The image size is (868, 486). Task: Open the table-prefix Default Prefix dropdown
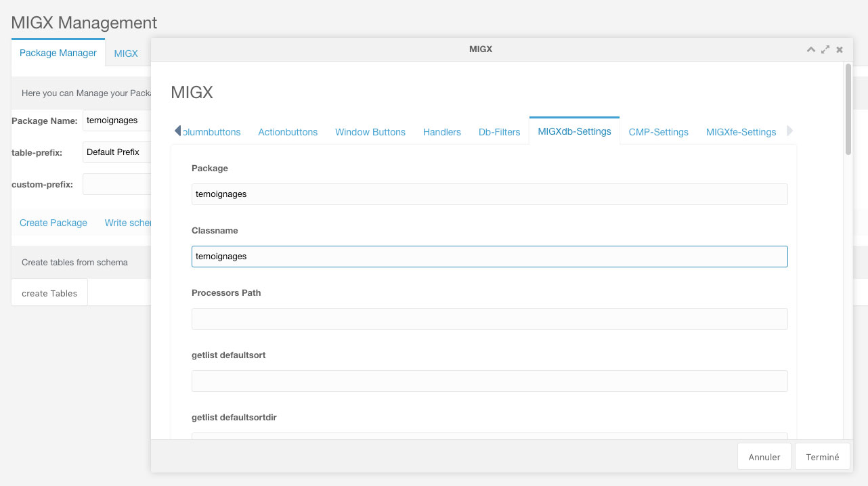117,152
